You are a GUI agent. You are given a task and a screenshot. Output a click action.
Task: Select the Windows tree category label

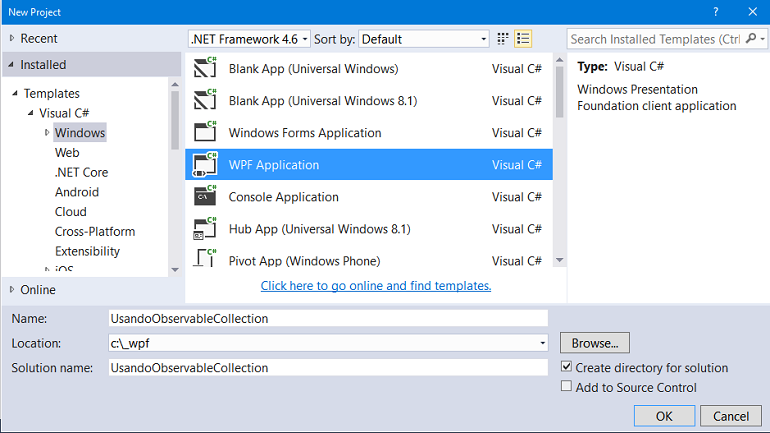[80, 133]
